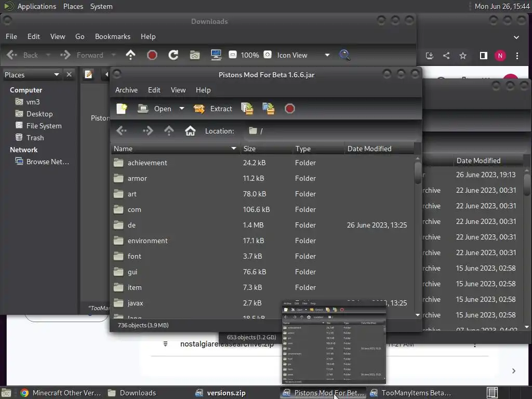
Task: Close the Places sidebar
Action: click(x=69, y=74)
